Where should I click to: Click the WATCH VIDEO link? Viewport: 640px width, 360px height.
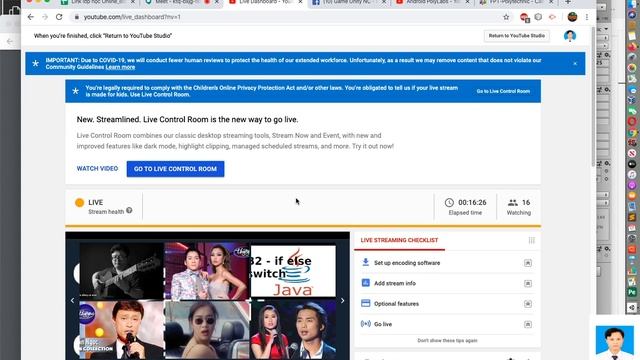97,169
